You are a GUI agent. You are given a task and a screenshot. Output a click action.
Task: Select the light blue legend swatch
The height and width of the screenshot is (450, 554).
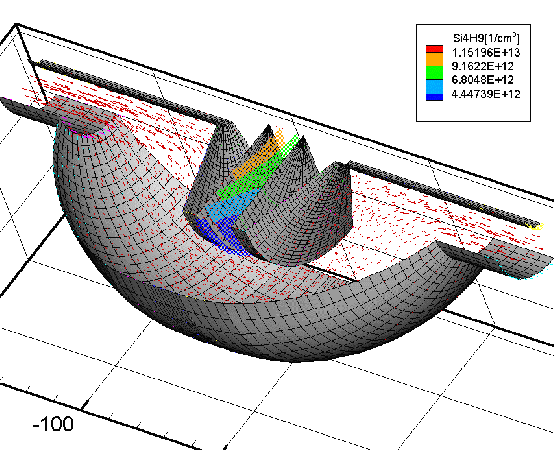point(434,87)
